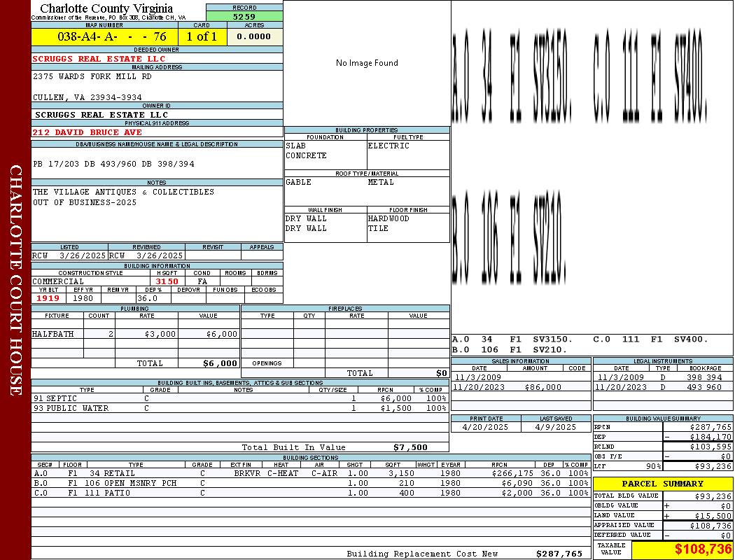The height and width of the screenshot is (560, 735).
Task: Select legal instrument book/page 398 394
Action: [704, 378]
